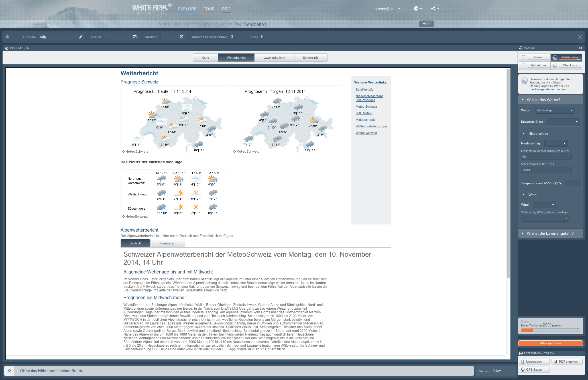The width and height of the screenshot is (588, 380).
Task: Select Deutsch for Alpenwetterbericht
Action: (135, 243)
